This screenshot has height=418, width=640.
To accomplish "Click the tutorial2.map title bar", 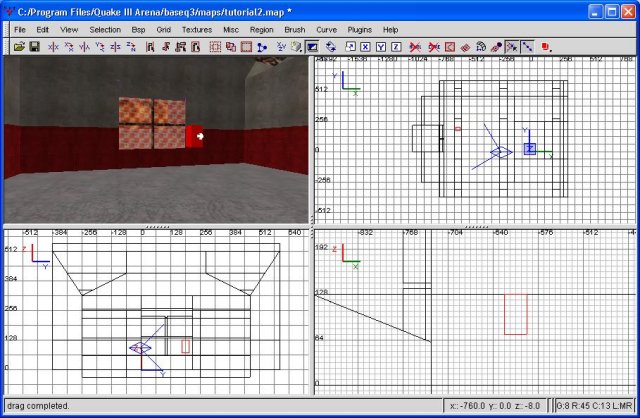I will coord(154,12).
